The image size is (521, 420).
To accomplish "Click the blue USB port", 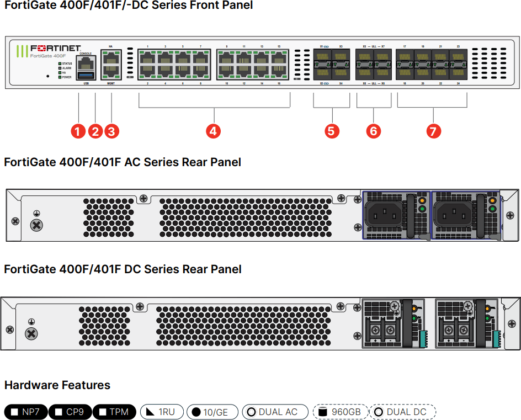I will click(x=86, y=75).
